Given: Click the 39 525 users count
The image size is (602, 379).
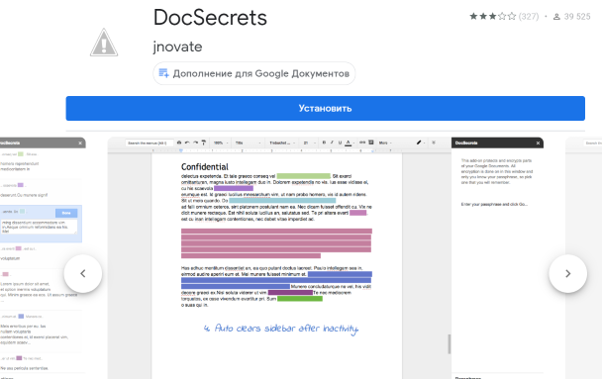Looking at the screenshot, I should 572,17.
